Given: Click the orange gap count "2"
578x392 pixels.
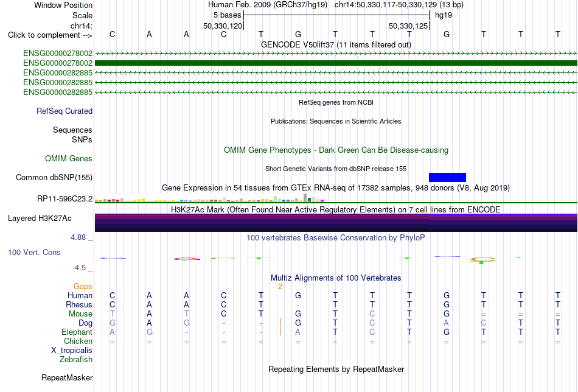Looking at the screenshot, I should (280, 287).
